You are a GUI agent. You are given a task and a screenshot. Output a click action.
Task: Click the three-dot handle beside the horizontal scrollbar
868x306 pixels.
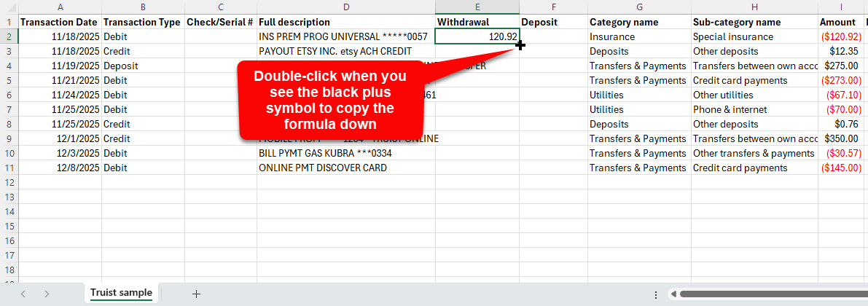pyautogui.click(x=656, y=294)
